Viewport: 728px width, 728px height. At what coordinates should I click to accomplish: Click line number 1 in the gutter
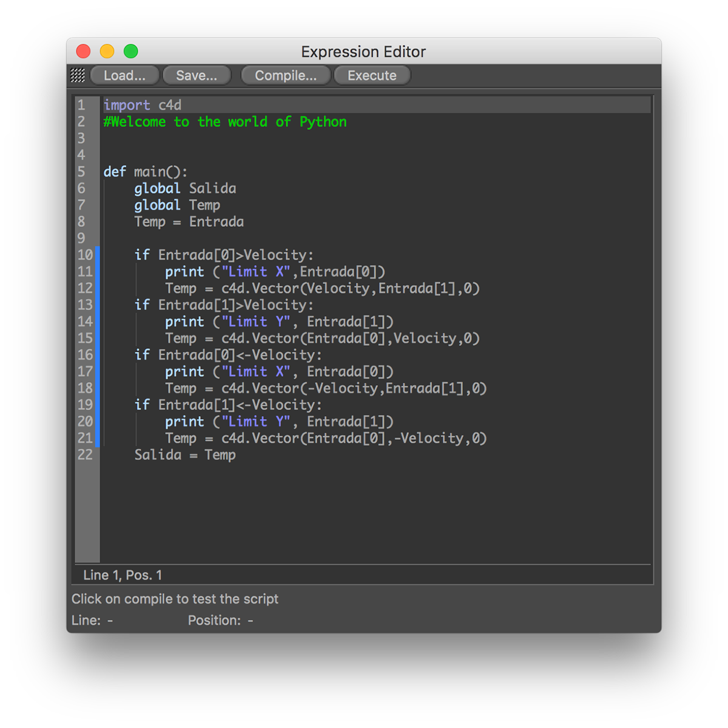pyautogui.click(x=81, y=105)
